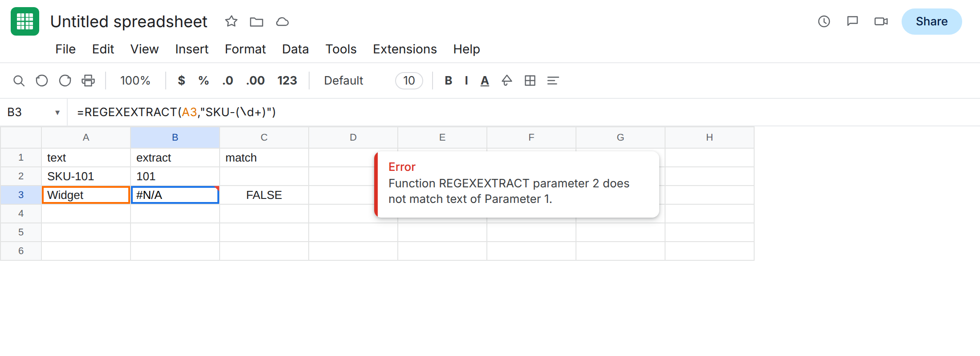The height and width of the screenshot is (356, 980).
Task: Open the File menu
Action: point(65,49)
